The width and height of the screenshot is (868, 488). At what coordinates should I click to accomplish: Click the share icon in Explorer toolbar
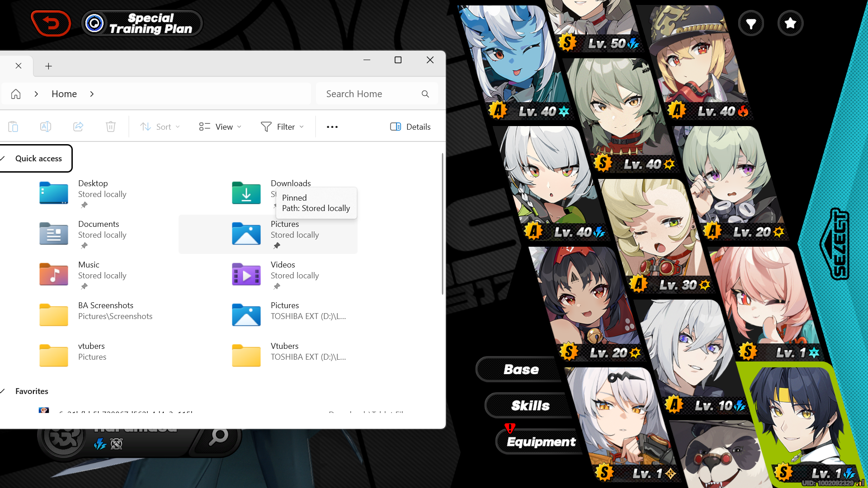tap(78, 127)
